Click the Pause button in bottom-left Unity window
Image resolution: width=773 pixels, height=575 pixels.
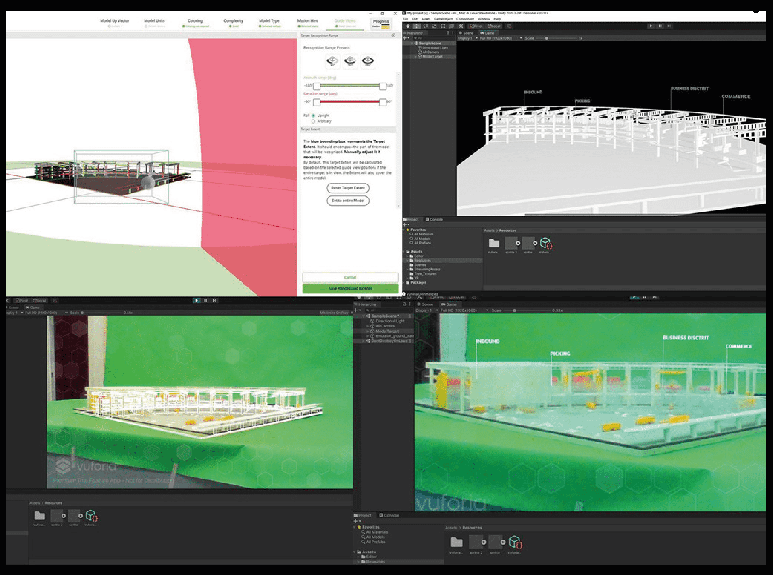pos(206,300)
